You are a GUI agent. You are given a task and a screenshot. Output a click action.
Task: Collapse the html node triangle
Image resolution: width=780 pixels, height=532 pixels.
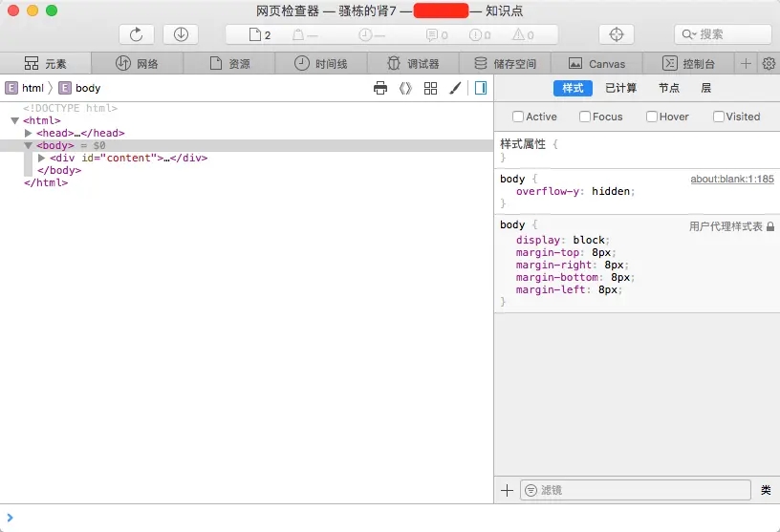[x=15, y=120]
